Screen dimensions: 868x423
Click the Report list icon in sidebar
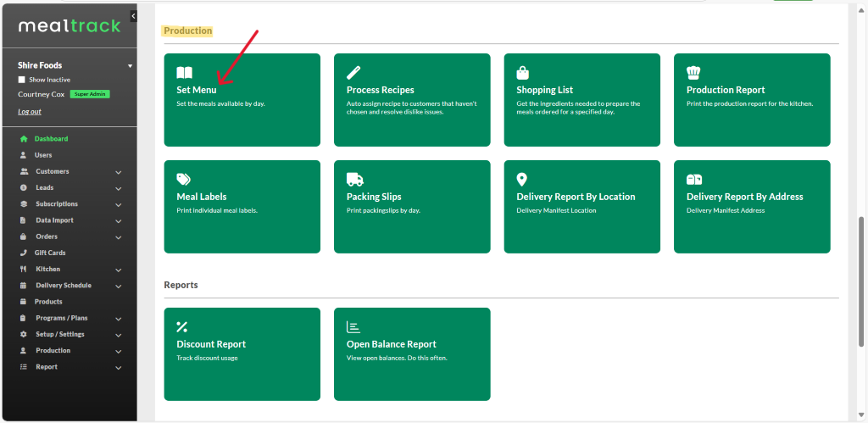coord(23,367)
